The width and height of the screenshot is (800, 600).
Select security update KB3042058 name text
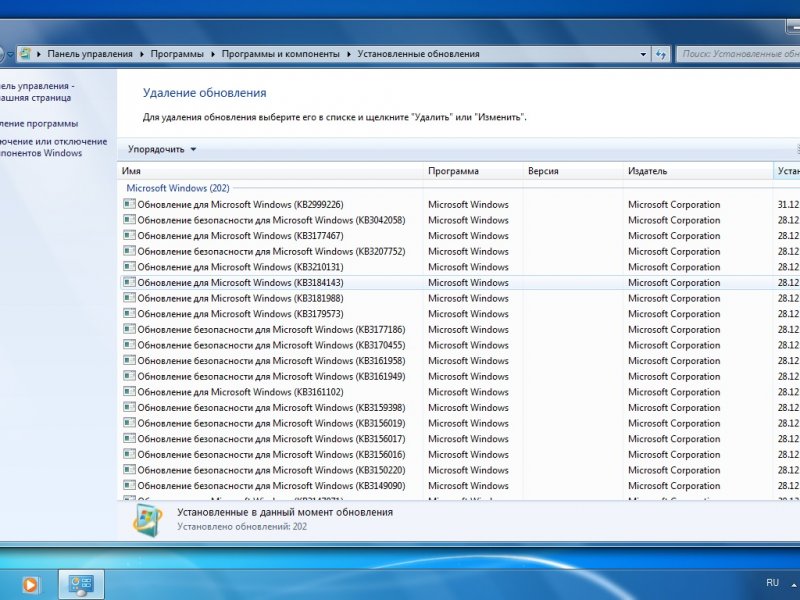click(x=271, y=220)
